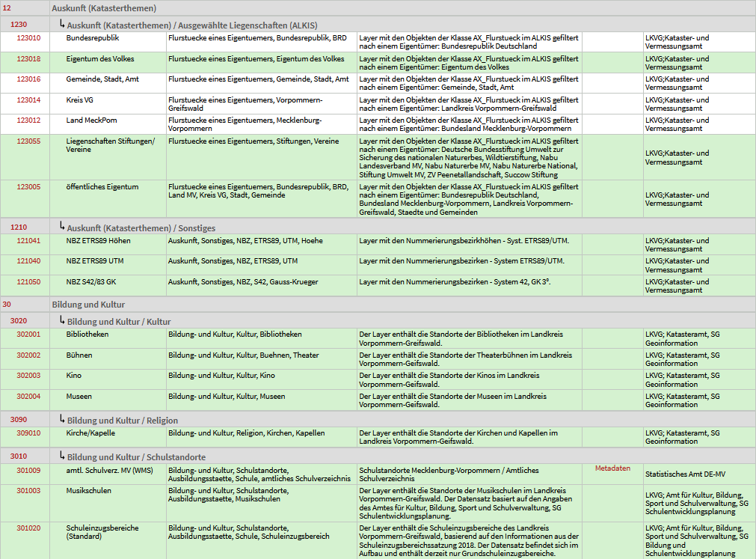This screenshot has width=756, height=559.
Task: Open layer ID 121041 NBZ Höhen
Action: [x=28, y=241]
